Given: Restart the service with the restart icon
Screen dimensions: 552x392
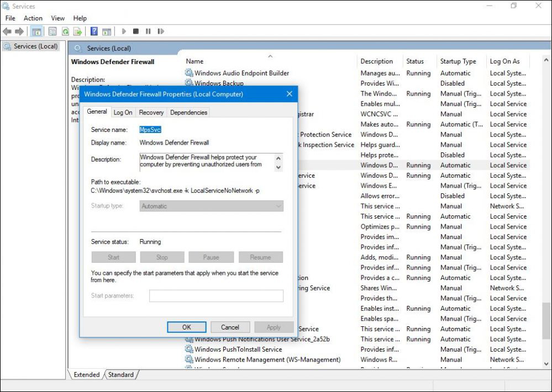Looking at the screenshot, I should click(x=161, y=31).
